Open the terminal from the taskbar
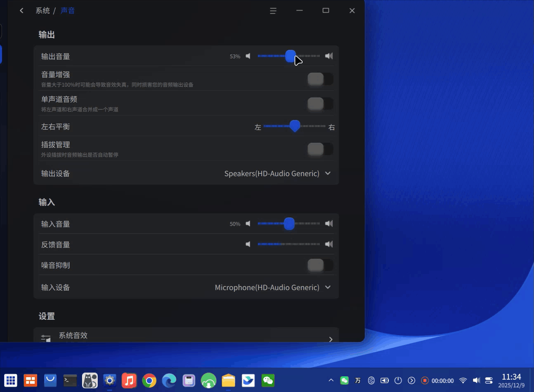 (70, 380)
